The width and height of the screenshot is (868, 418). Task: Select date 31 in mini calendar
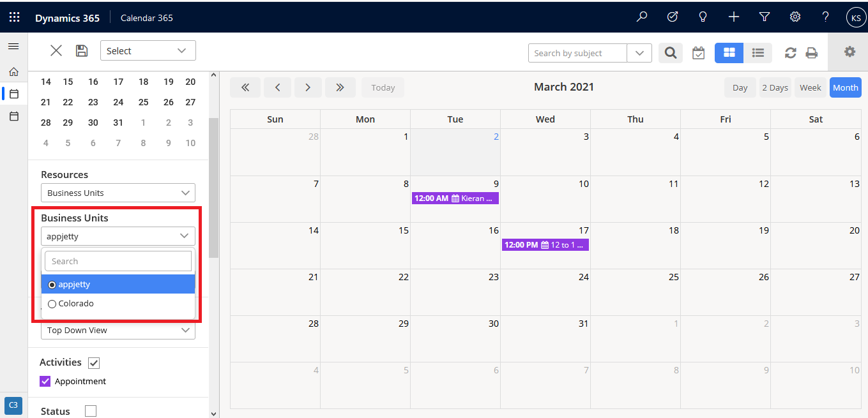[x=118, y=123]
